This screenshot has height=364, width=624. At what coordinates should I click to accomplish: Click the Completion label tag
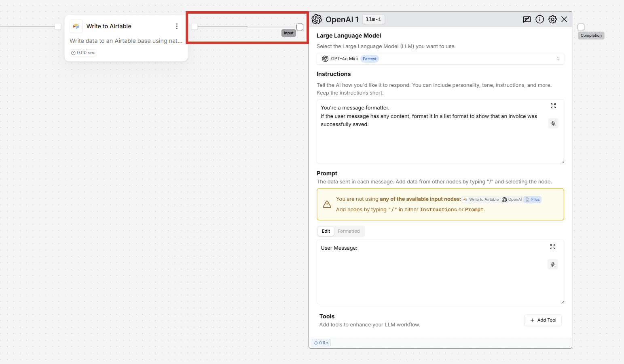[x=591, y=36]
